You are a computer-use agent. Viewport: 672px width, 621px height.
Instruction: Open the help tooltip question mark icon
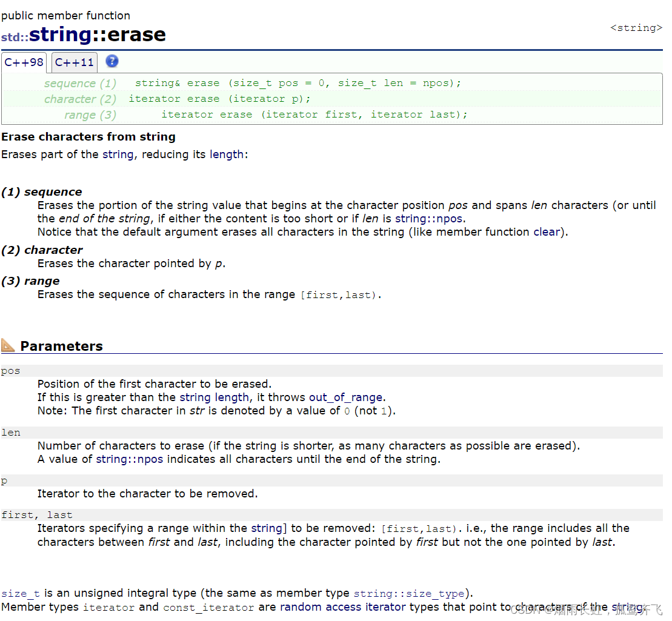111,61
